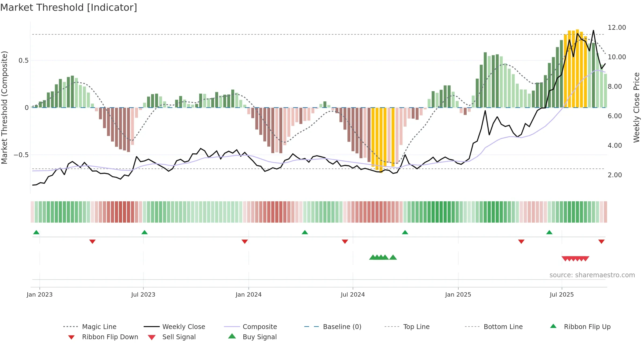Toggle the Top Line legend entry
The height and width of the screenshot is (362, 644).
point(407,327)
